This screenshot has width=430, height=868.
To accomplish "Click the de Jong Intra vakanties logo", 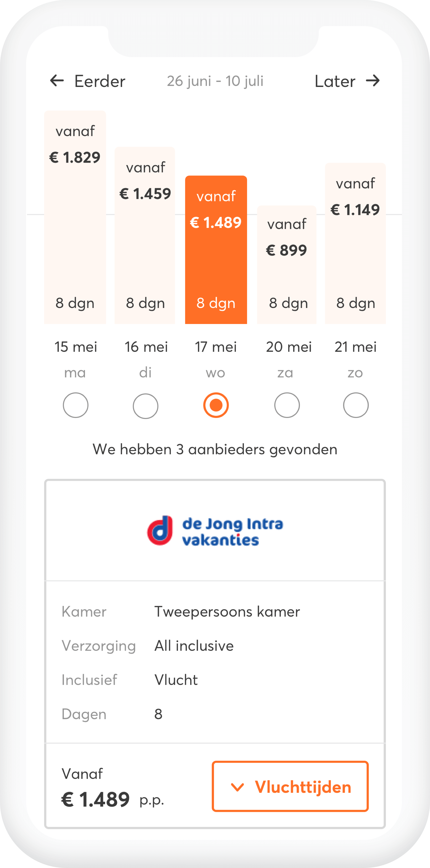I will [x=215, y=531].
